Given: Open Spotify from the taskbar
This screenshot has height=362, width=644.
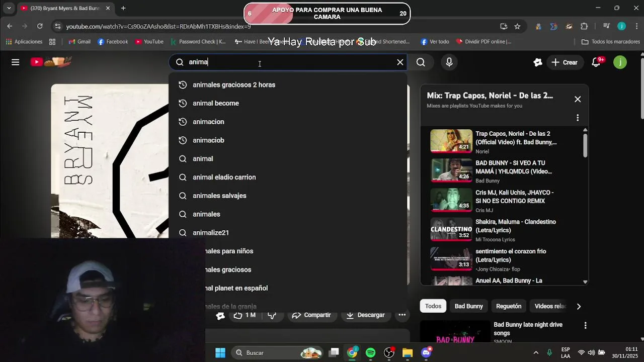Looking at the screenshot, I should pyautogui.click(x=370, y=352).
